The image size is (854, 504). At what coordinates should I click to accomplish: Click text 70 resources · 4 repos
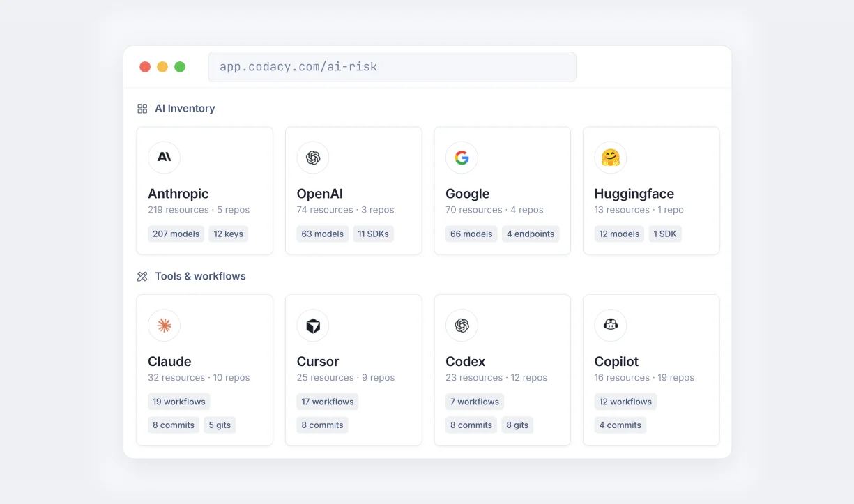click(x=494, y=210)
